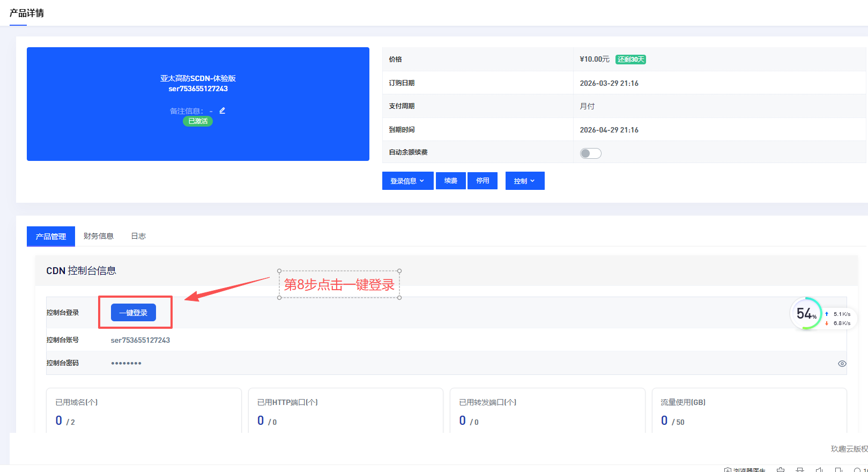The image size is (868, 472).
Task: Click the 续费 renew button
Action: tap(450, 181)
